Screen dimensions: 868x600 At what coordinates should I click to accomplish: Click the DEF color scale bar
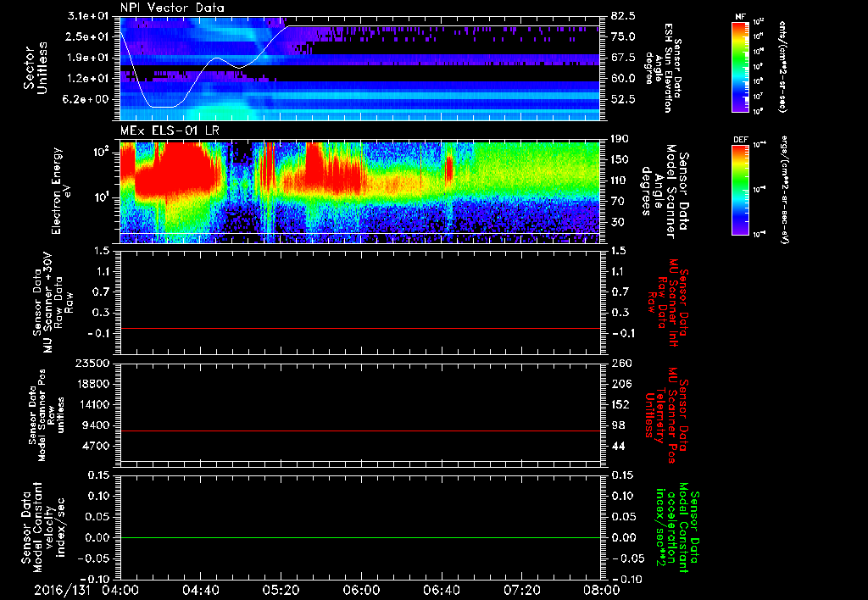click(740, 190)
